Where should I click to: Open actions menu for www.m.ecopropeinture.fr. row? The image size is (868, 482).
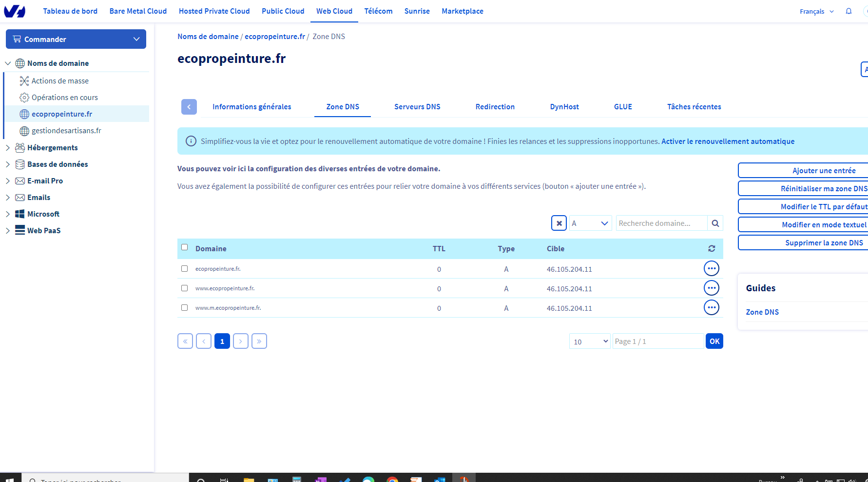[x=712, y=308]
